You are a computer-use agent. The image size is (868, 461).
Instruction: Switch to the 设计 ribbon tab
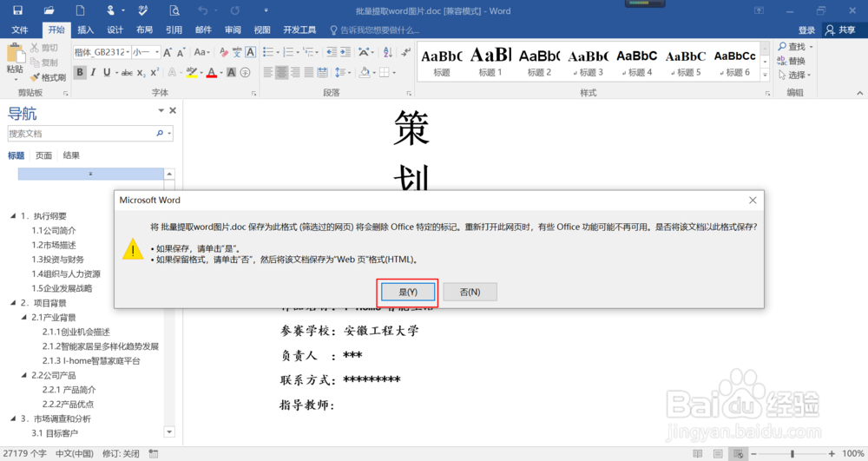(x=115, y=30)
